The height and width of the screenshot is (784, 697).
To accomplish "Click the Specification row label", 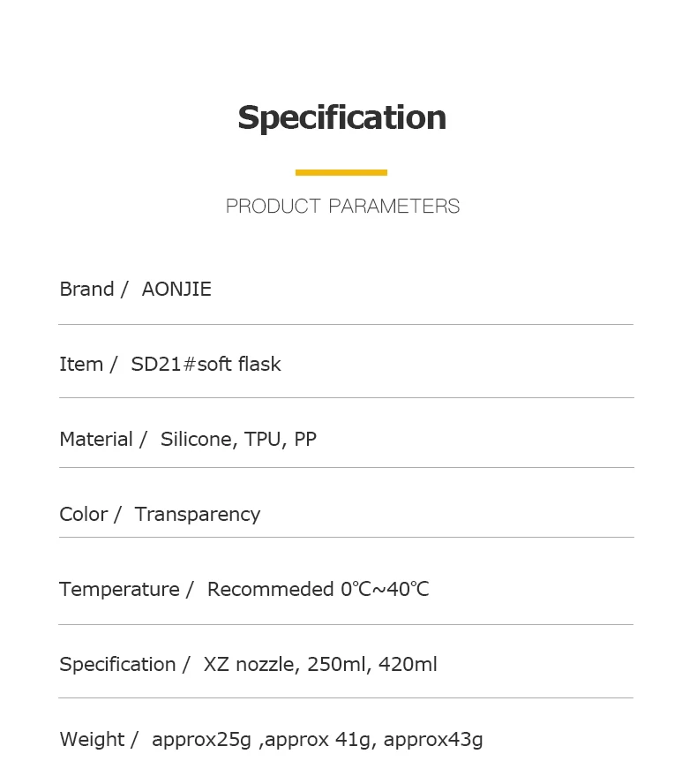I will tap(117, 665).
